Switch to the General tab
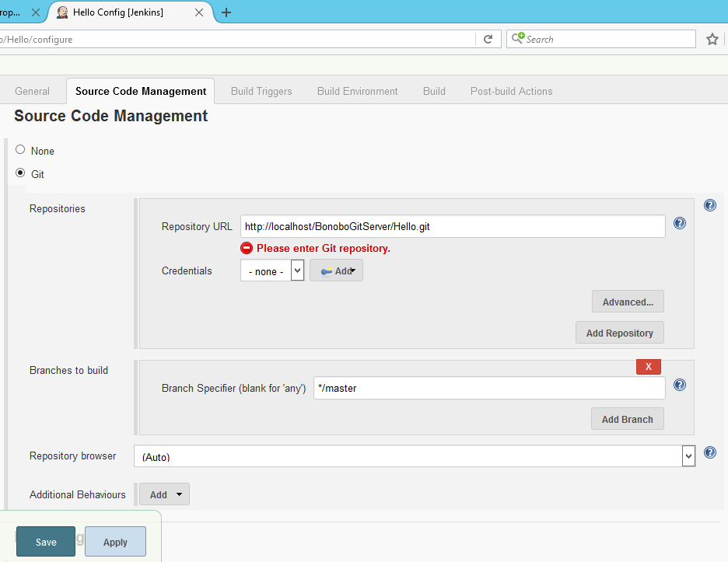 32,91
